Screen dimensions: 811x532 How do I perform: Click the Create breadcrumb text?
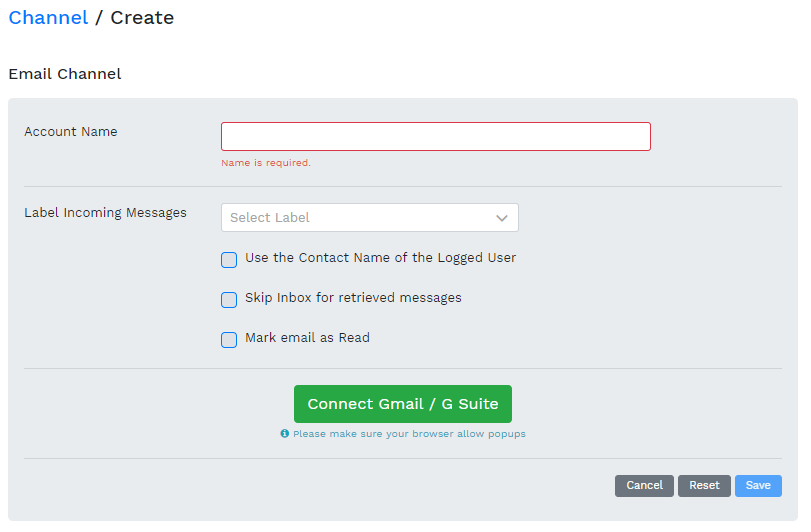[142, 18]
